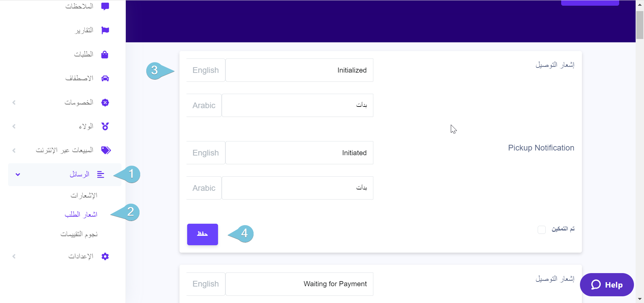
Task: Click the loyalty medal icon
Action: pyautogui.click(x=105, y=126)
